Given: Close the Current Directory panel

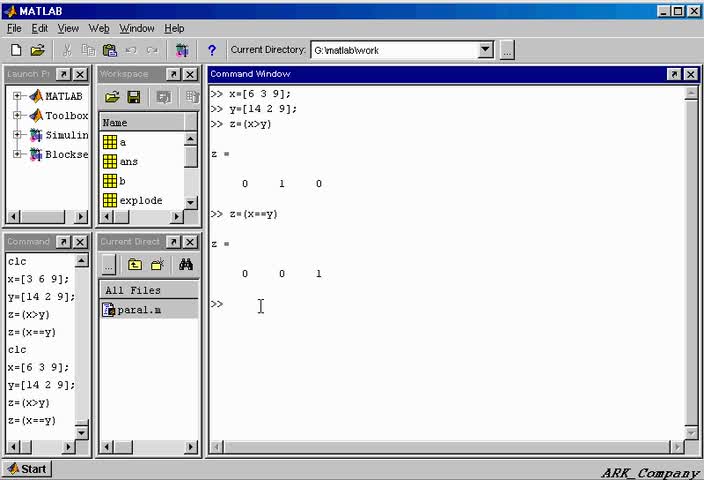Looking at the screenshot, I should point(190,242).
